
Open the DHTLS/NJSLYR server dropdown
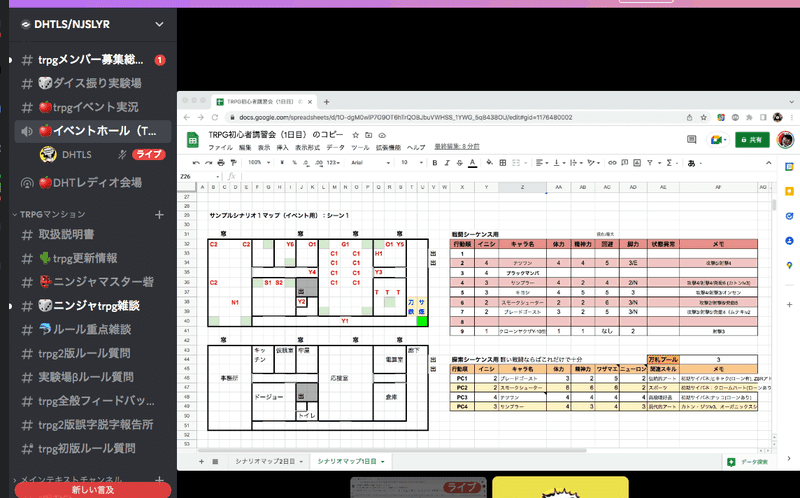(x=159, y=24)
